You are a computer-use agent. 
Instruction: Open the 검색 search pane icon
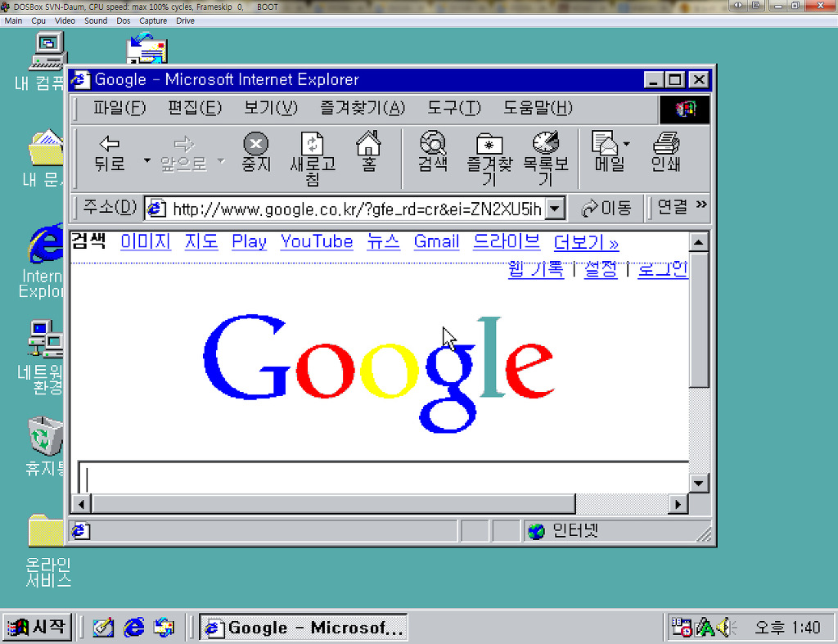pyautogui.click(x=433, y=151)
